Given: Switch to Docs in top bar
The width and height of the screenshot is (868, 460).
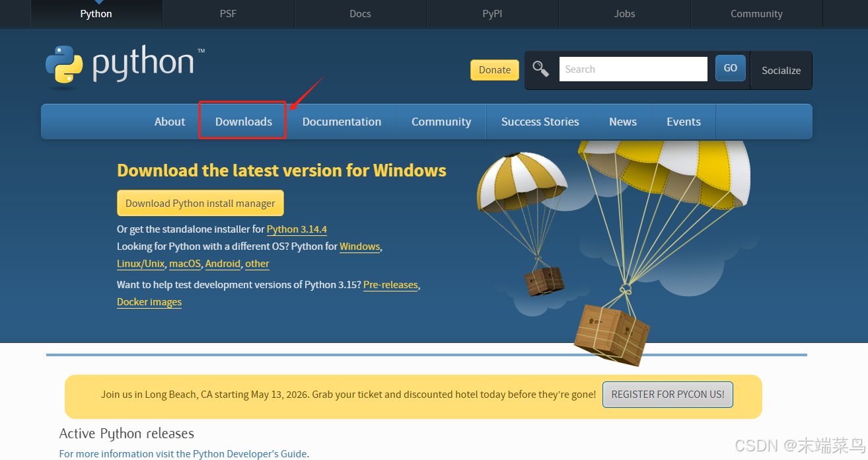Looking at the screenshot, I should coord(360,13).
